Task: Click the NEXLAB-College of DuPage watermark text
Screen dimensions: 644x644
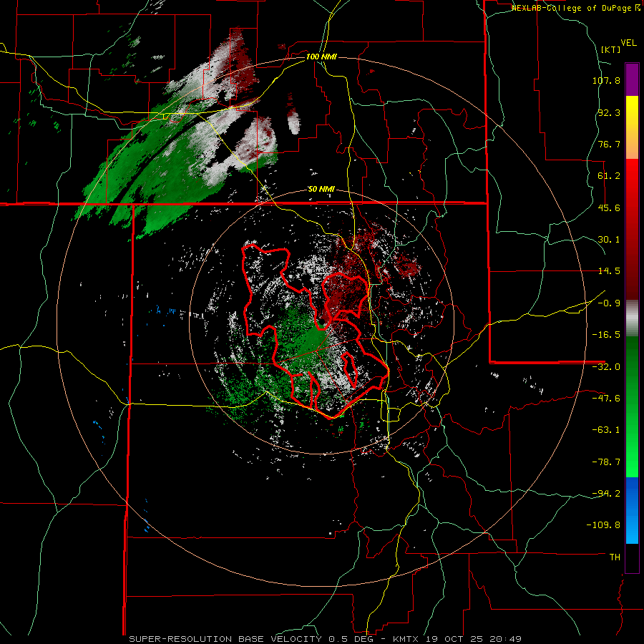Action: click(x=575, y=8)
